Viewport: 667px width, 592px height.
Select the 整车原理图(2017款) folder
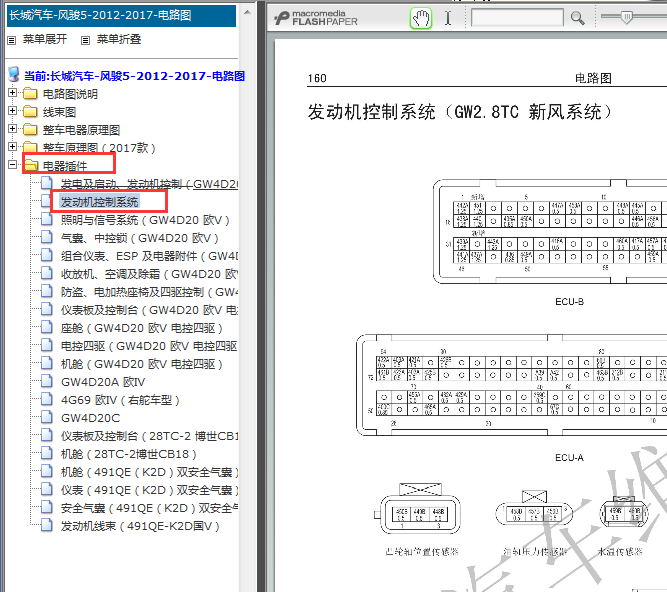[99, 148]
